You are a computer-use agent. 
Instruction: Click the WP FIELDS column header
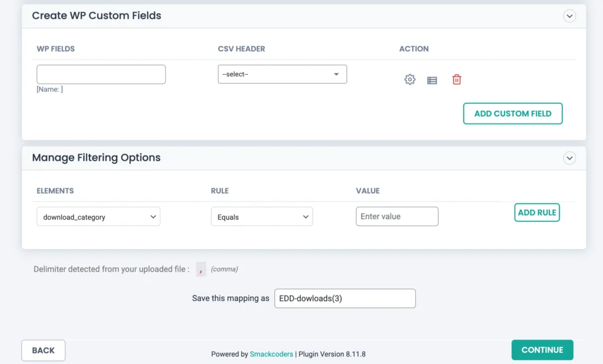pyautogui.click(x=56, y=49)
